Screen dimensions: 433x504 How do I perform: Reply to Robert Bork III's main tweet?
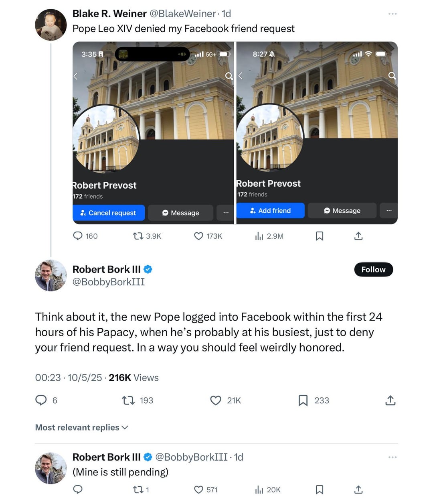41,400
